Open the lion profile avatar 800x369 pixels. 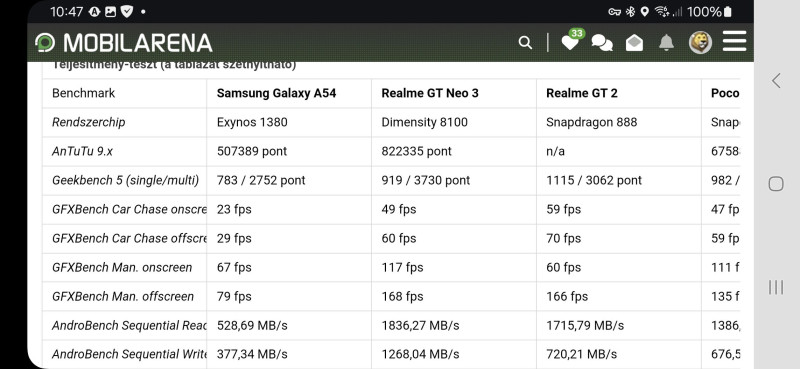(700, 42)
